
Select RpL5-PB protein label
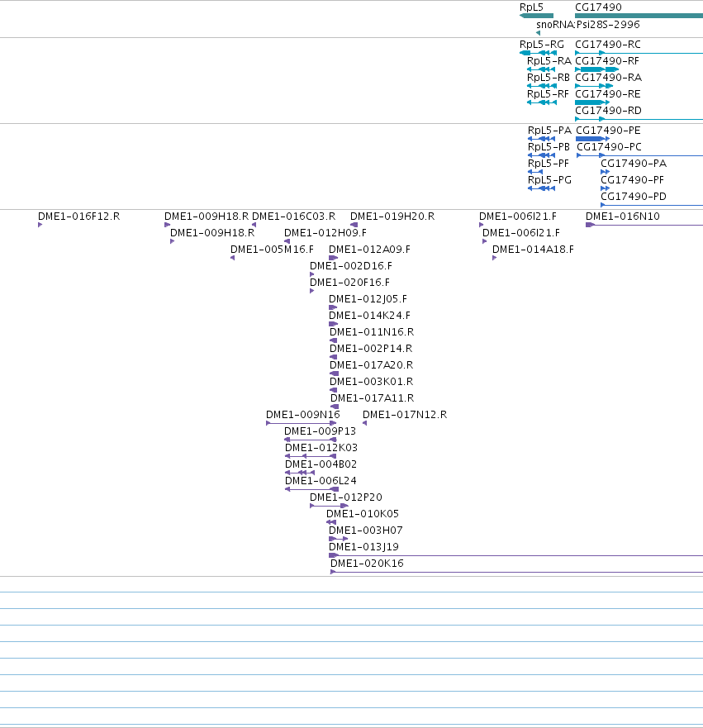pos(549,147)
